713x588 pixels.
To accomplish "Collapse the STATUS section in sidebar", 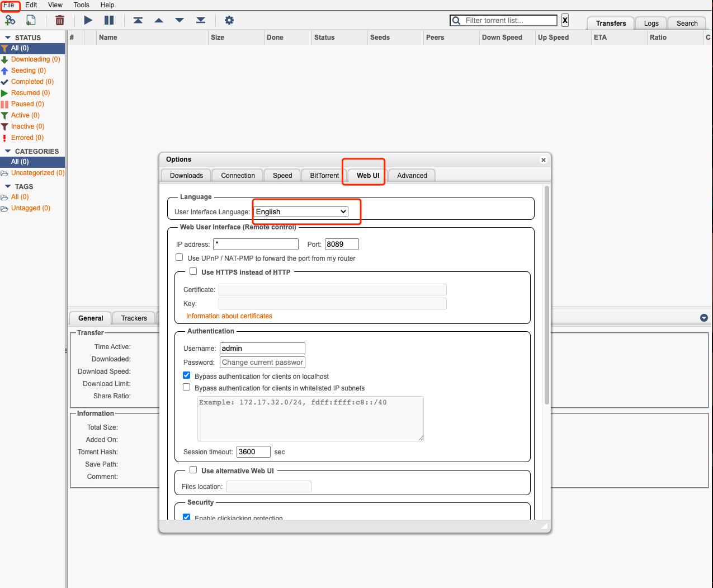I will (8, 37).
